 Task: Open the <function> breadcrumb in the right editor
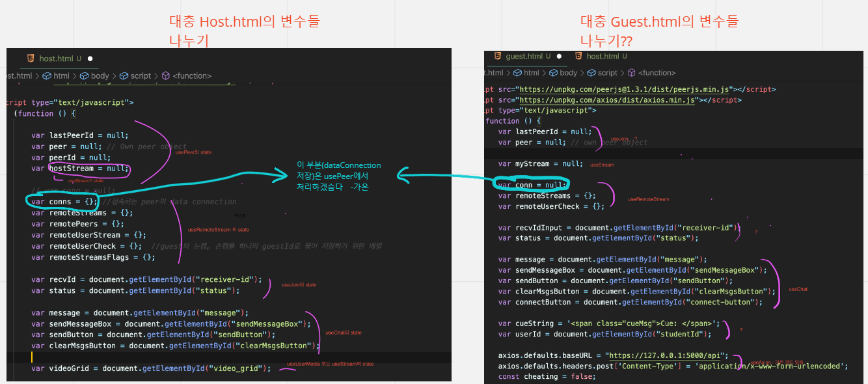[x=651, y=73]
